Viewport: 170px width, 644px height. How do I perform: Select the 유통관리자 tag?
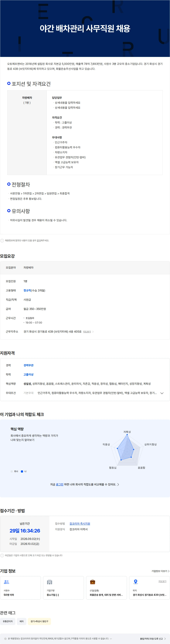pos(8,621)
